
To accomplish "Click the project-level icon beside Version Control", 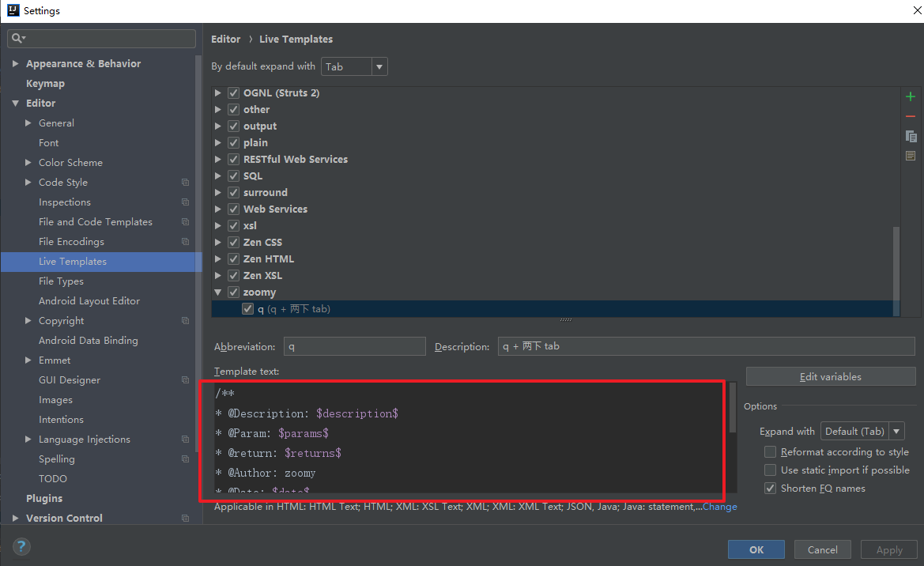I will (x=185, y=519).
